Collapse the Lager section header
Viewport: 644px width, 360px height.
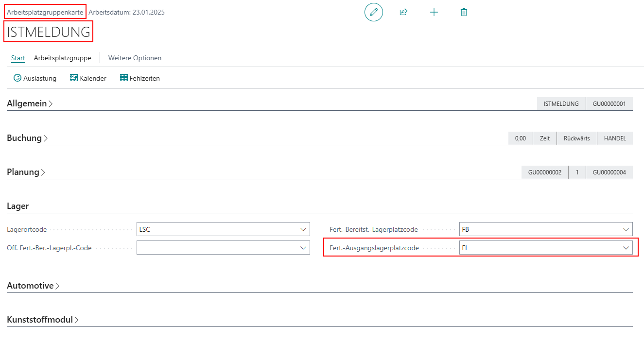tap(18, 206)
